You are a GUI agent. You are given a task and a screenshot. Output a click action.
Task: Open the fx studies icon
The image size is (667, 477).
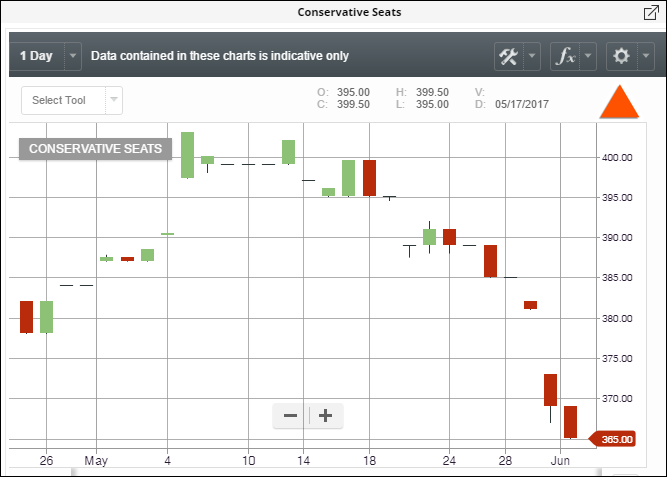(x=565, y=56)
